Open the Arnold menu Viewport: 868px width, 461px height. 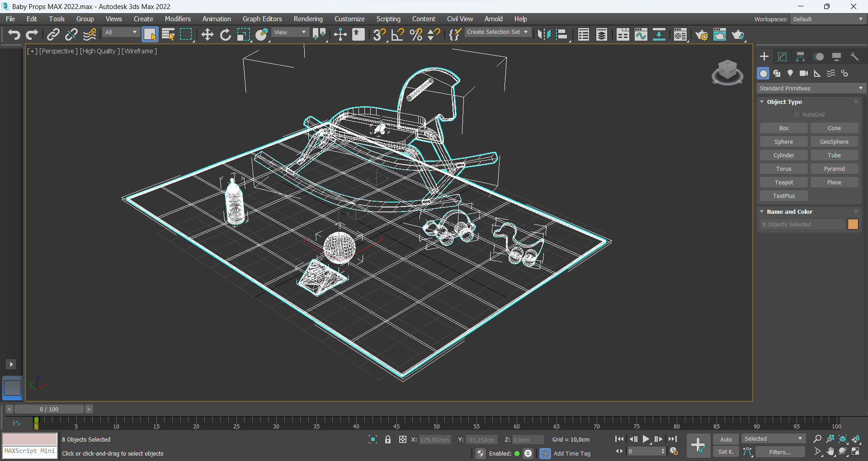[494, 19]
